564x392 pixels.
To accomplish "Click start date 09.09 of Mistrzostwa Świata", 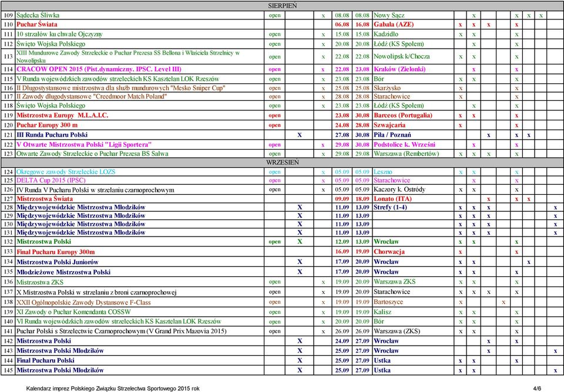I will (342, 199).
